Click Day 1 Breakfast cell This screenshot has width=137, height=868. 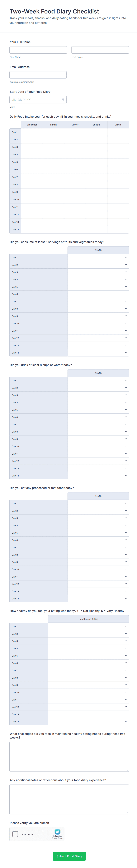(32, 132)
